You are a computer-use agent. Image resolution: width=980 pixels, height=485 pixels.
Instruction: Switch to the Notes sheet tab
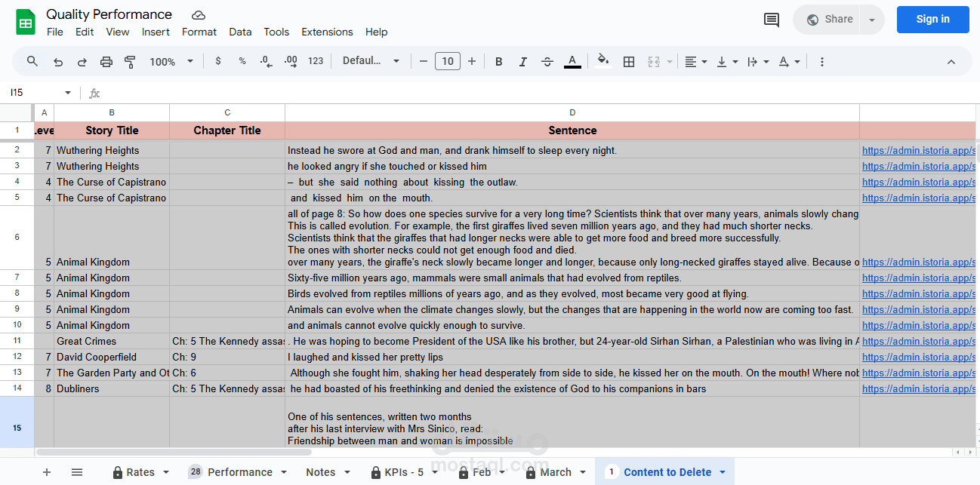point(321,472)
